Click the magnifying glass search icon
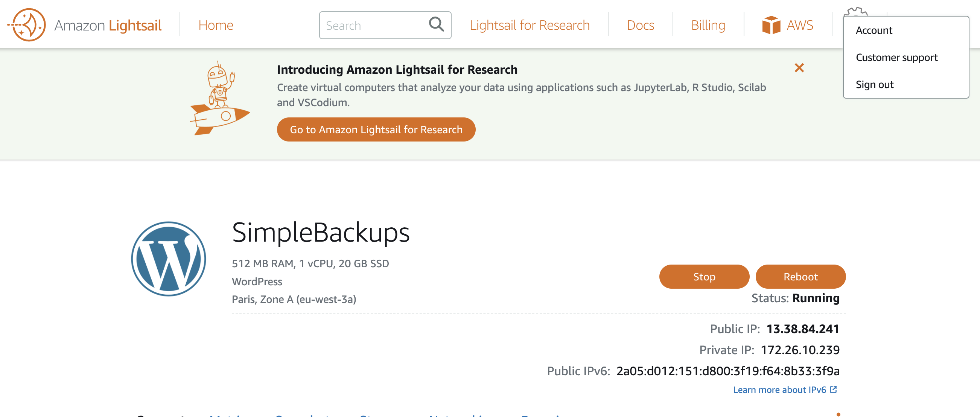This screenshot has height=417, width=980. pos(436,25)
